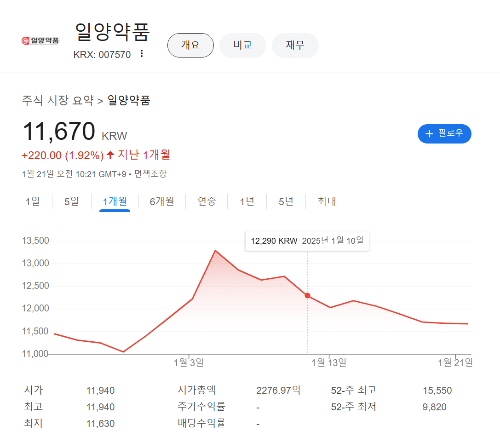500x436 pixels.
Task: Click the 일양약품 company logo
Action: coord(40,41)
